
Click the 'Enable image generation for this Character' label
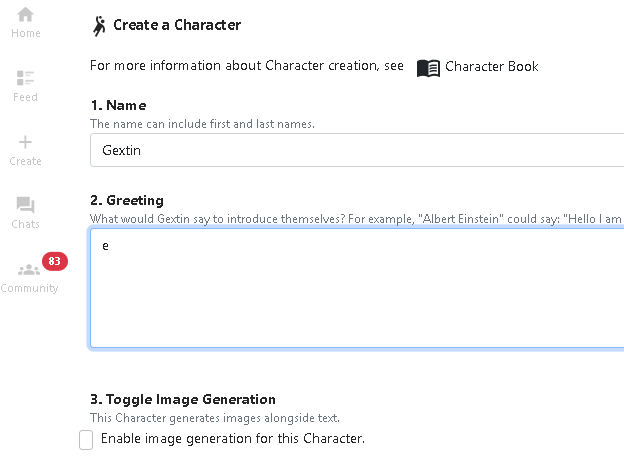coord(233,439)
